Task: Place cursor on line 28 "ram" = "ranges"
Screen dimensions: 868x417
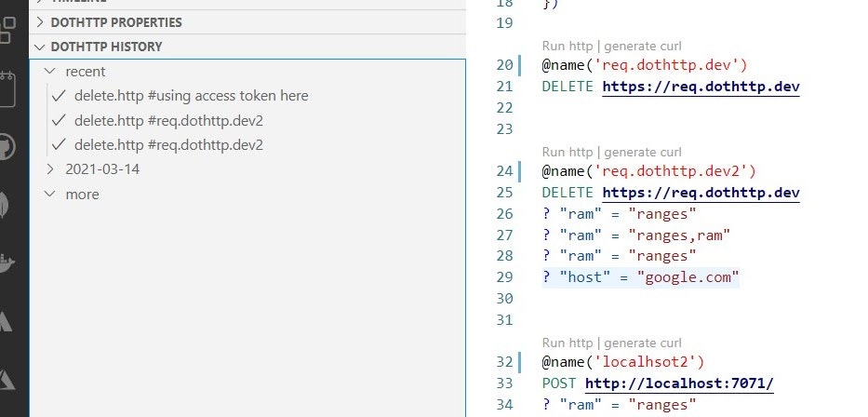Action: (619, 256)
